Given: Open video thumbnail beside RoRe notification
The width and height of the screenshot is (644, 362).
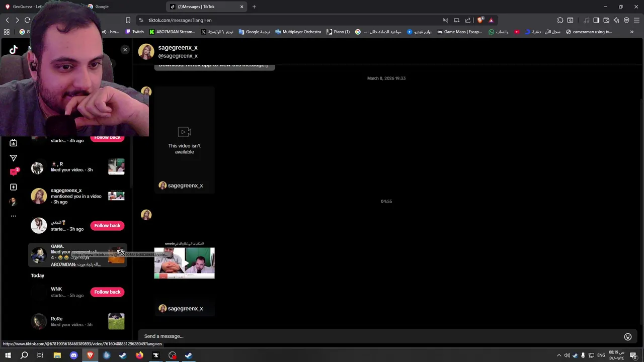Looking at the screenshot, I should pos(116,322).
